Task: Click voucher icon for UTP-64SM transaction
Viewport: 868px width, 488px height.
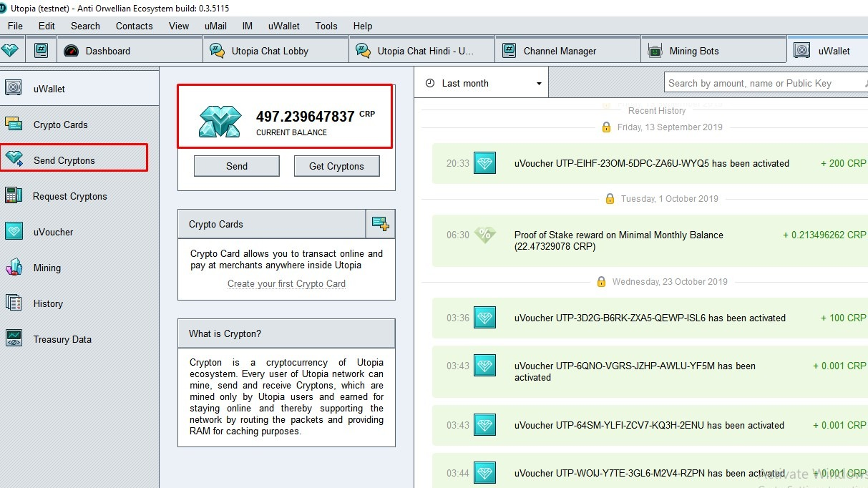Action: point(484,425)
